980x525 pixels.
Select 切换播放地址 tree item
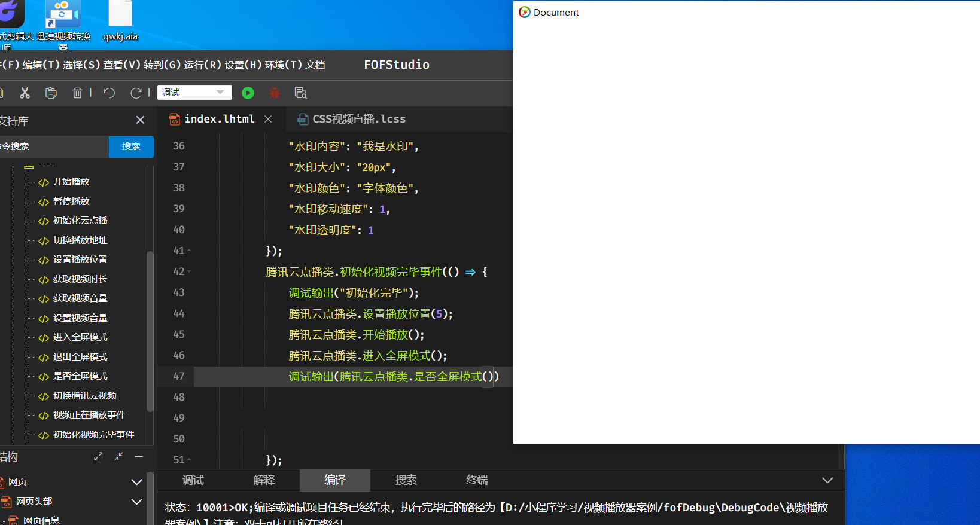[80, 240]
